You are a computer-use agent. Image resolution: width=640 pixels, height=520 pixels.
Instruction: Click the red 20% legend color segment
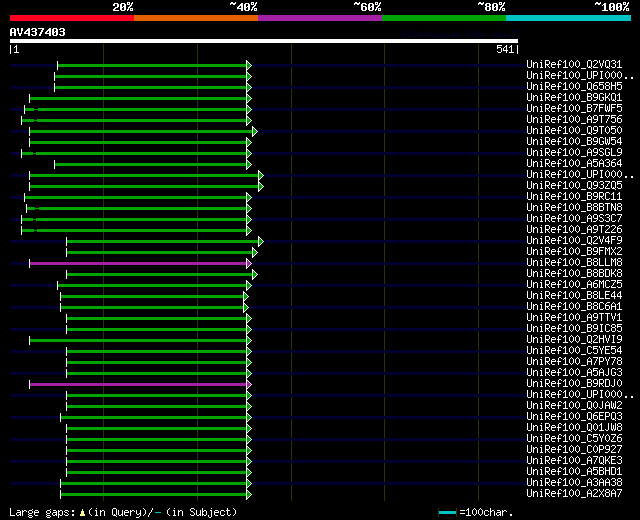(72, 18)
